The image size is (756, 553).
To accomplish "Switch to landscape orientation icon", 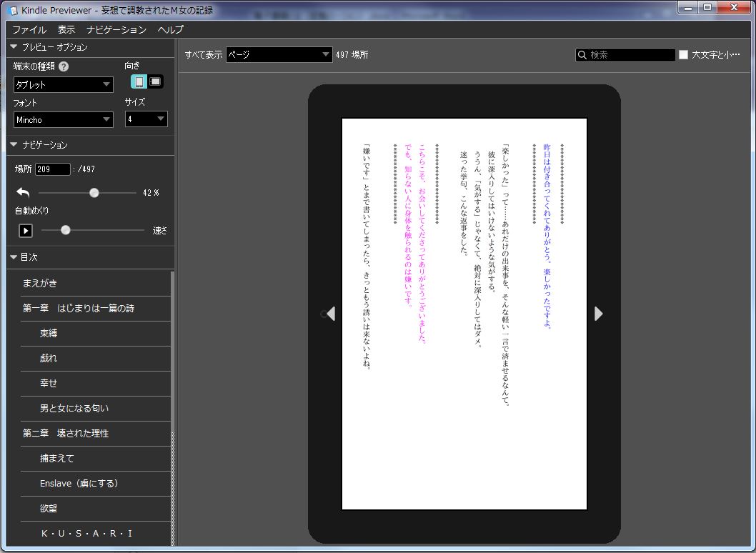I will (155, 81).
